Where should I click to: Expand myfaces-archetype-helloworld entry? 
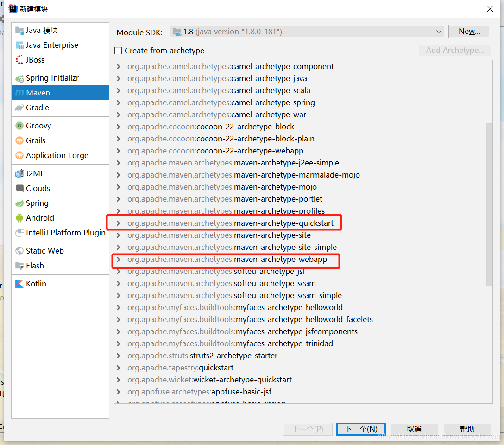tap(119, 308)
